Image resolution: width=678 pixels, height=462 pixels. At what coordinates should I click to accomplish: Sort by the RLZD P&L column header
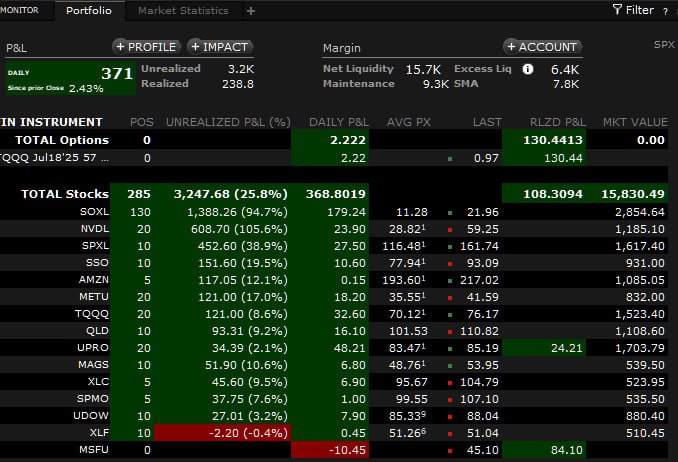point(558,122)
